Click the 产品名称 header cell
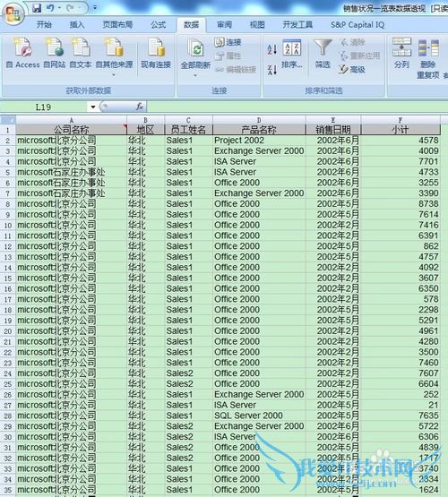 coord(259,130)
